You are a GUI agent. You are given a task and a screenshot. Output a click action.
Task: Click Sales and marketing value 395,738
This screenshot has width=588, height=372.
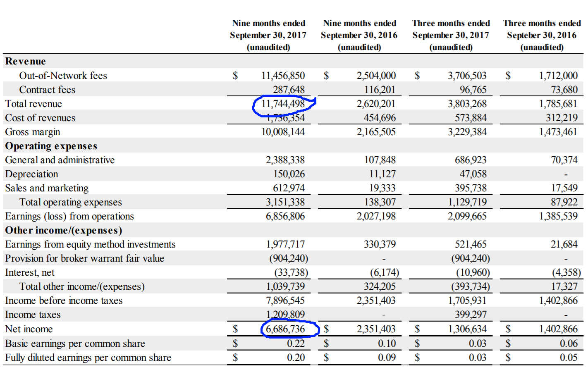coord(471,188)
